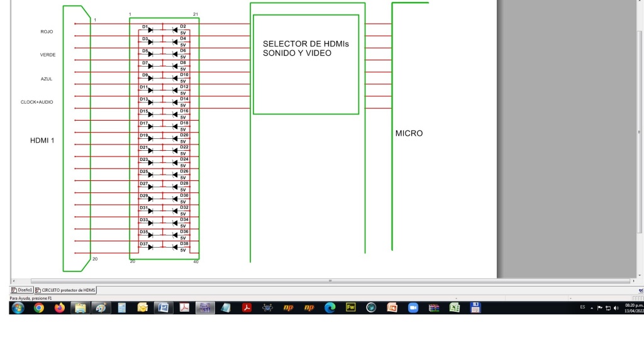
Task: Click the taskbar clock showing 08:20 p.m.
Action: [633, 308]
